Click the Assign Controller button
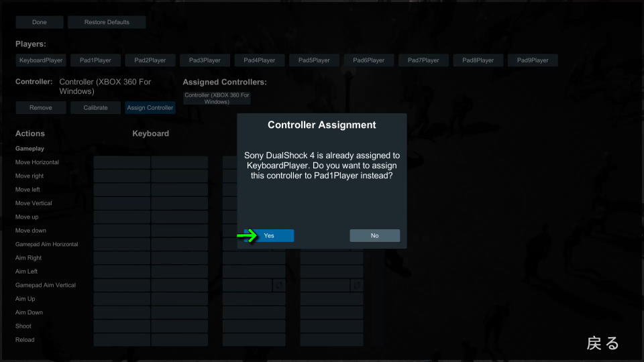The image size is (644, 362). (150, 107)
